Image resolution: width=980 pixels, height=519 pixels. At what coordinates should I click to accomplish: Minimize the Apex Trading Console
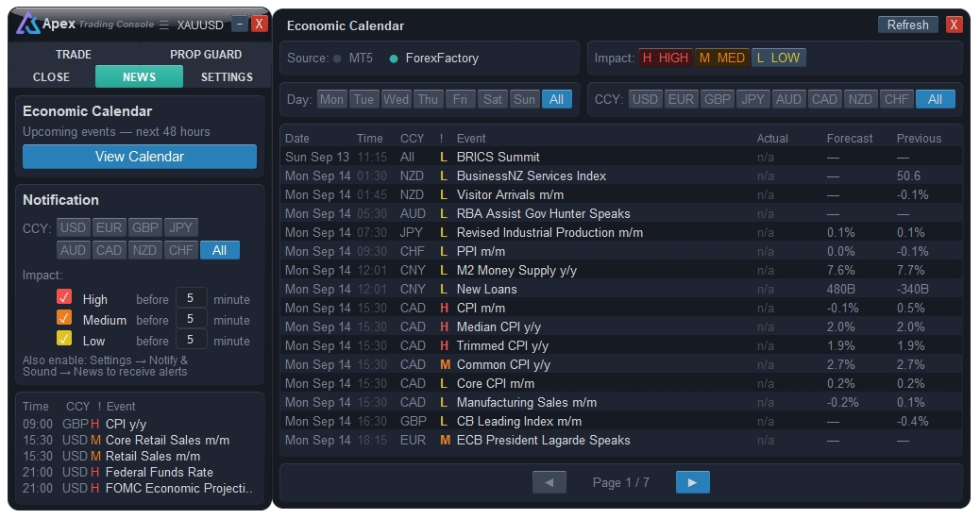[x=240, y=24]
